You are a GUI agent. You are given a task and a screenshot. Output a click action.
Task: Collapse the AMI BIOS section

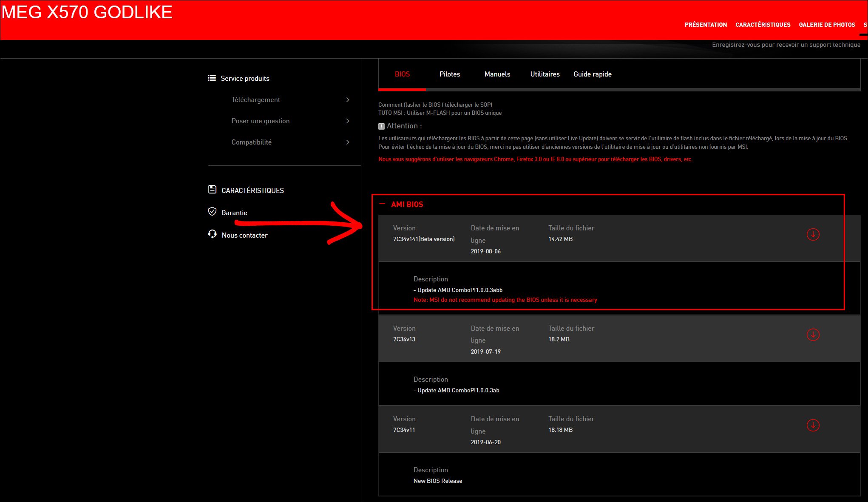coord(382,204)
